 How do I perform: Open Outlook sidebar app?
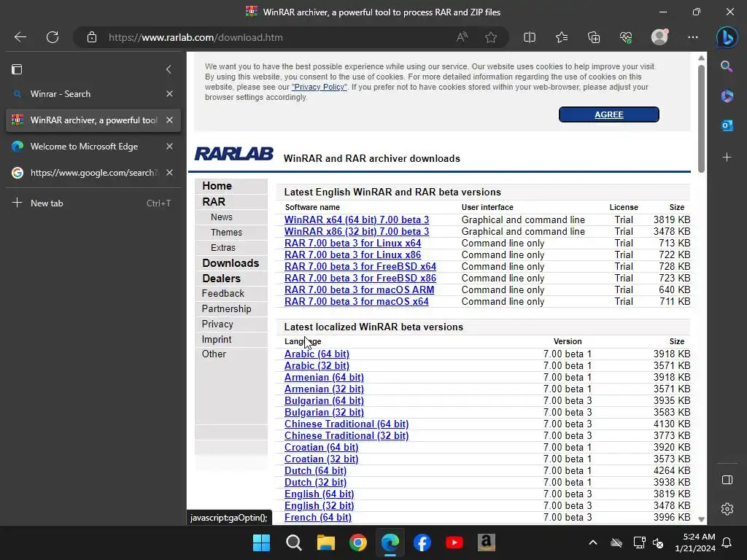point(727,125)
